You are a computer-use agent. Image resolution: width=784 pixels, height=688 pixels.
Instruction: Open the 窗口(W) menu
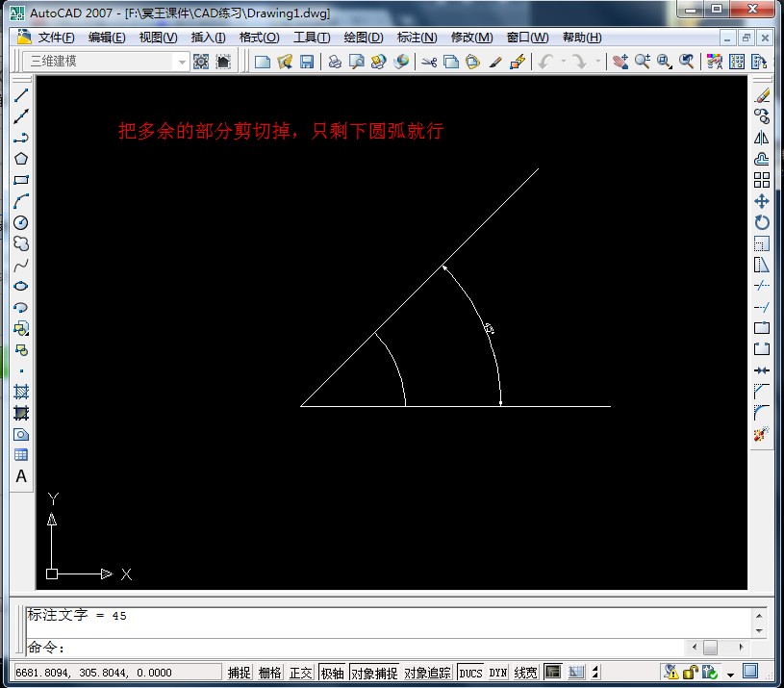[527, 38]
